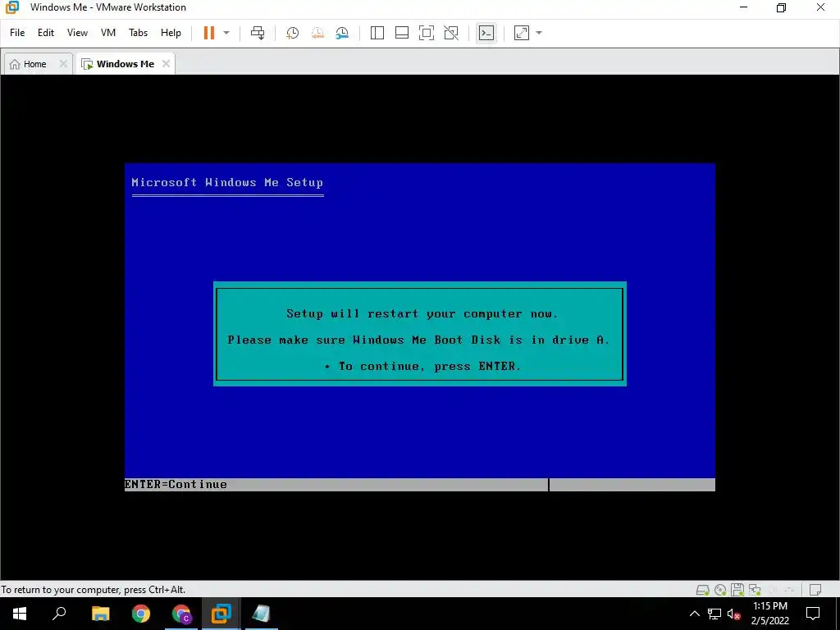Toggle the library sidebar view

click(377, 33)
